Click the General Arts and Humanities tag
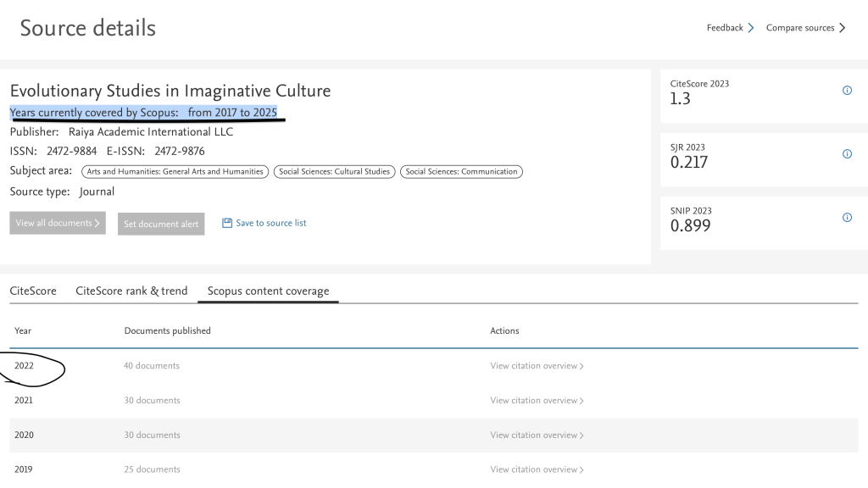The image size is (868, 488). (175, 172)
